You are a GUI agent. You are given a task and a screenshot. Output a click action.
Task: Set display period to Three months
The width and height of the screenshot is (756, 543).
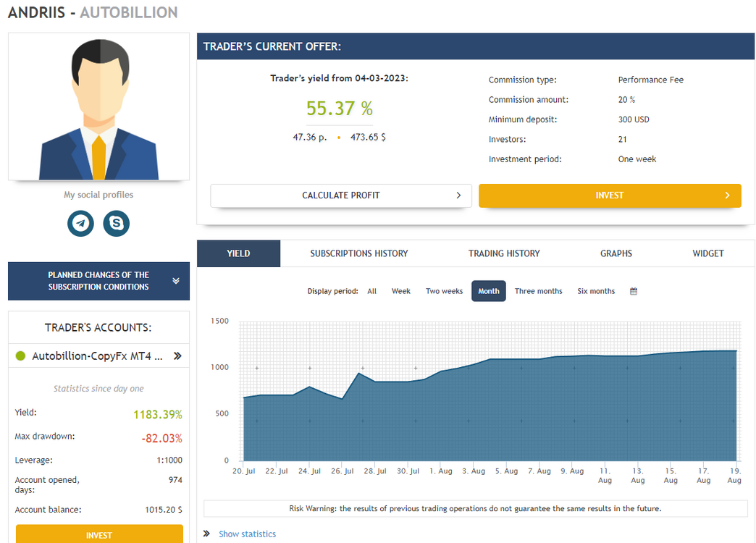(539, 291)
